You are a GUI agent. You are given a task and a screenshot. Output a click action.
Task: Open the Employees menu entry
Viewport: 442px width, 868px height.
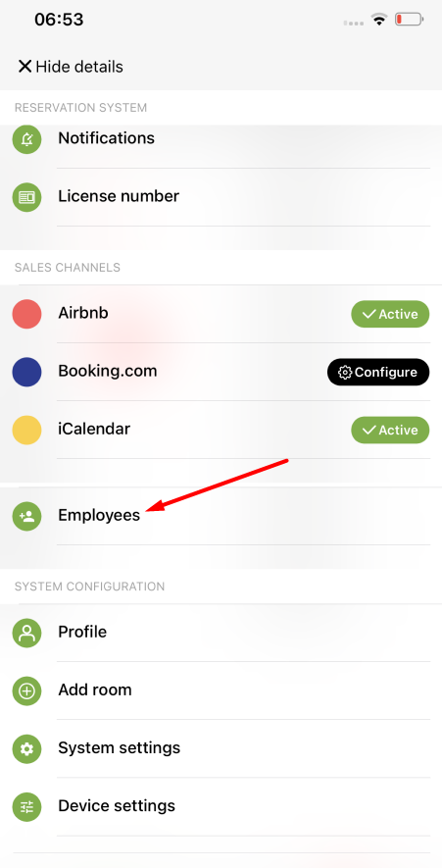pos(221,516)
